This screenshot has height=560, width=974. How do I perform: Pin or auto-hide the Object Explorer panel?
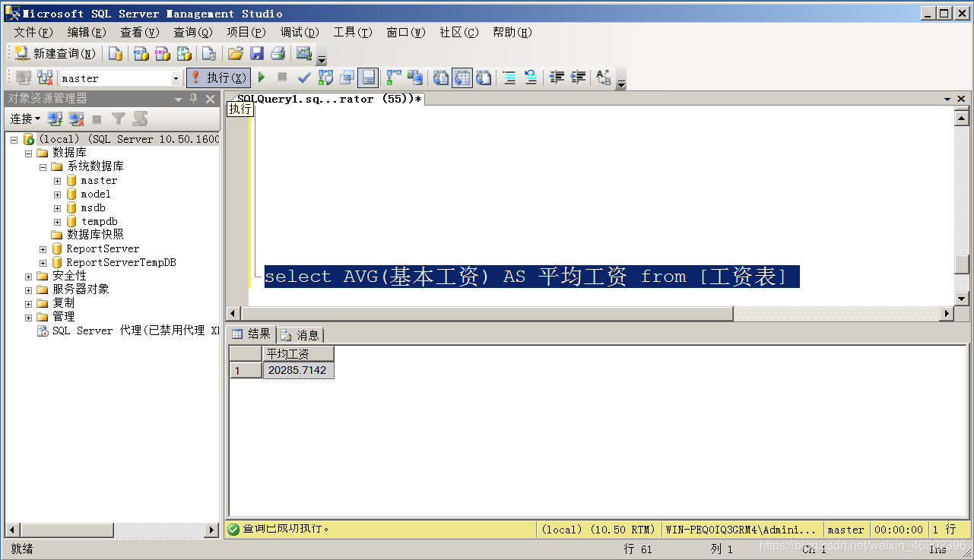pos(193,99)
